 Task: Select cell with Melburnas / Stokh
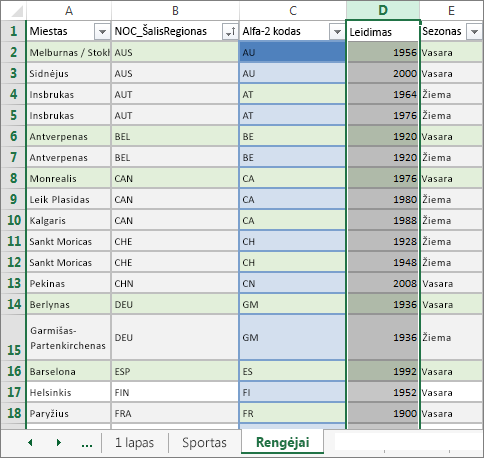click(69, 52)
